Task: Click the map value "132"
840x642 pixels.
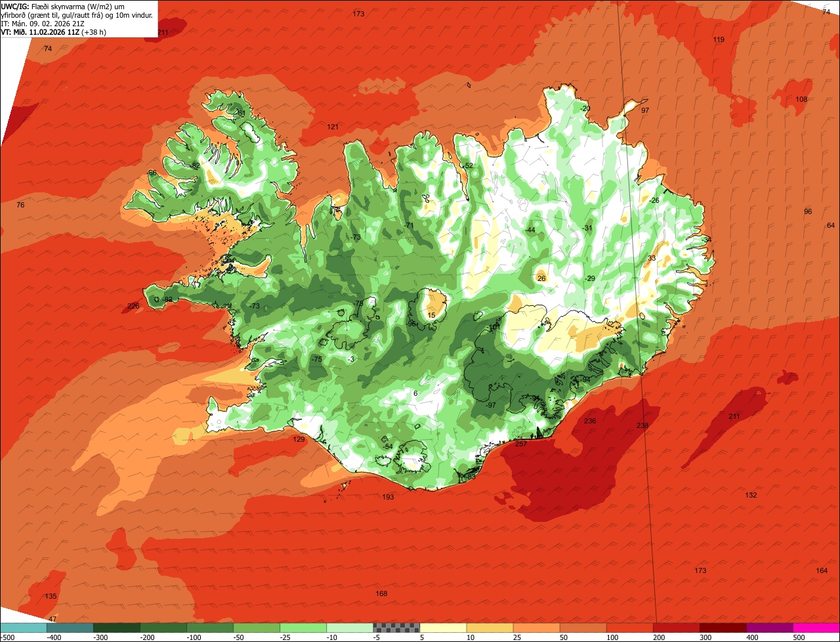Action: click(x=751, y=495)
